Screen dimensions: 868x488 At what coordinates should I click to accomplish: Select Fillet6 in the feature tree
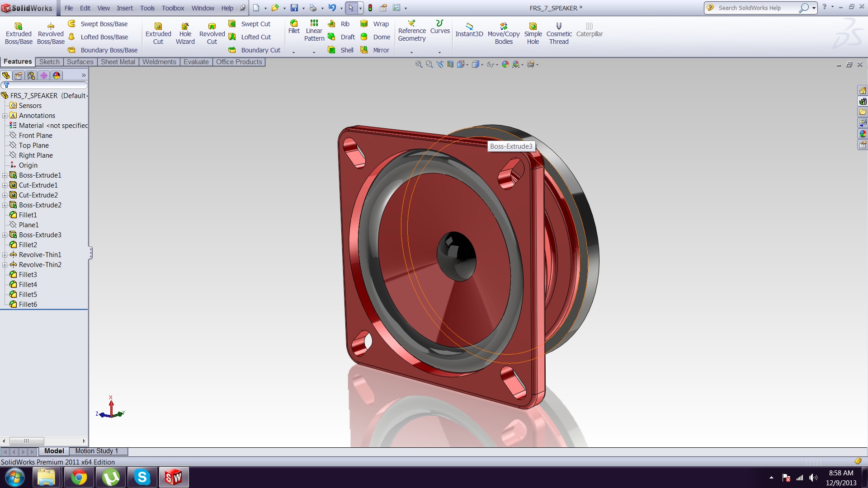(28, 305)
